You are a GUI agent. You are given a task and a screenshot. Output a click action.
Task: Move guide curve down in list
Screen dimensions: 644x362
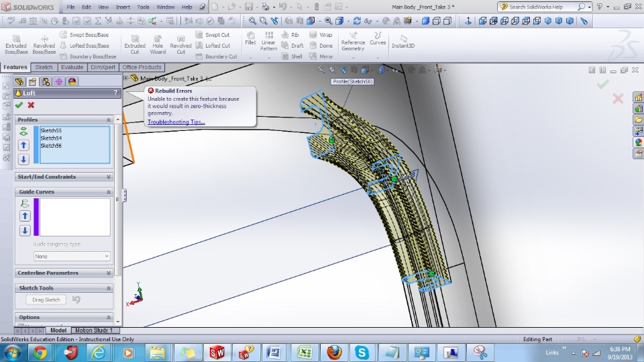coord(25,230)
